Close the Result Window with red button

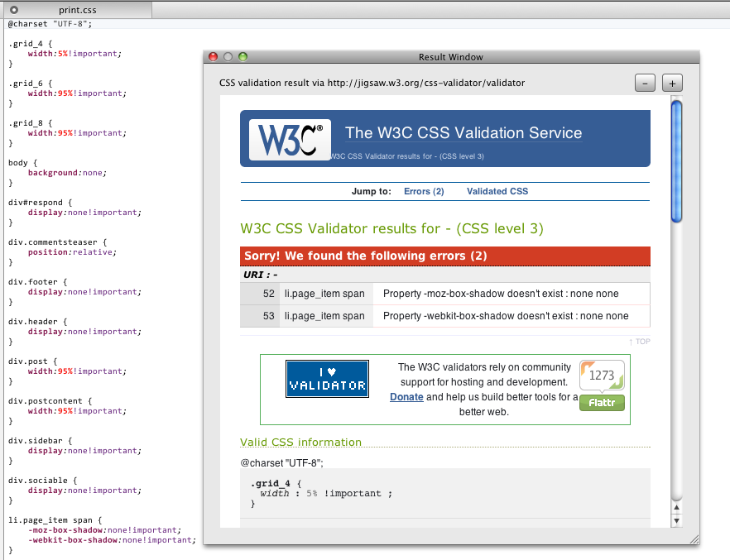coord(214,57)
